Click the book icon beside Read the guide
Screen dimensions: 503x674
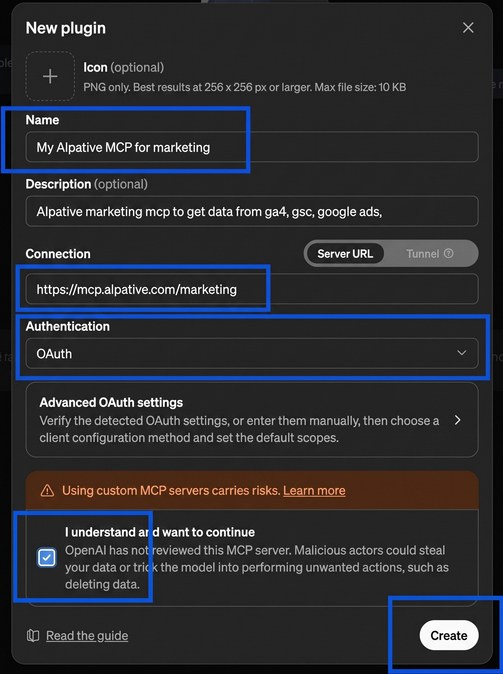click(33, 636)
